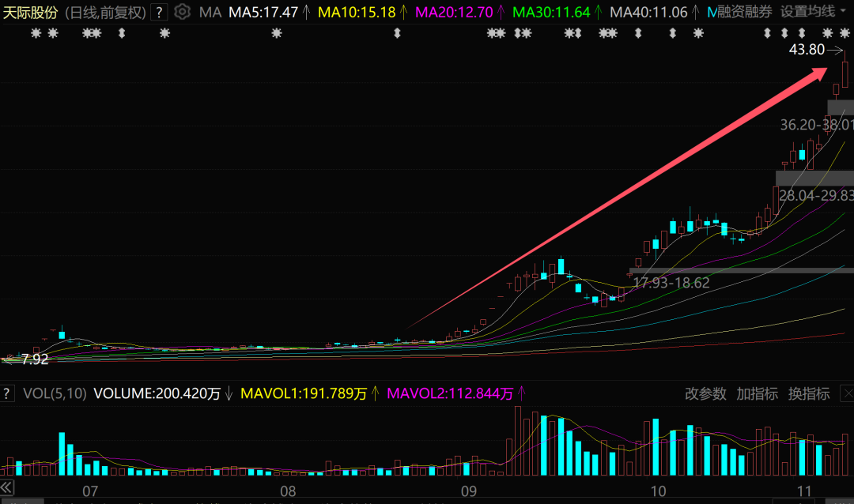This screenshot has height=504, width=854.
Task: Open 设置均线 menu item
Action: (807, 12)
